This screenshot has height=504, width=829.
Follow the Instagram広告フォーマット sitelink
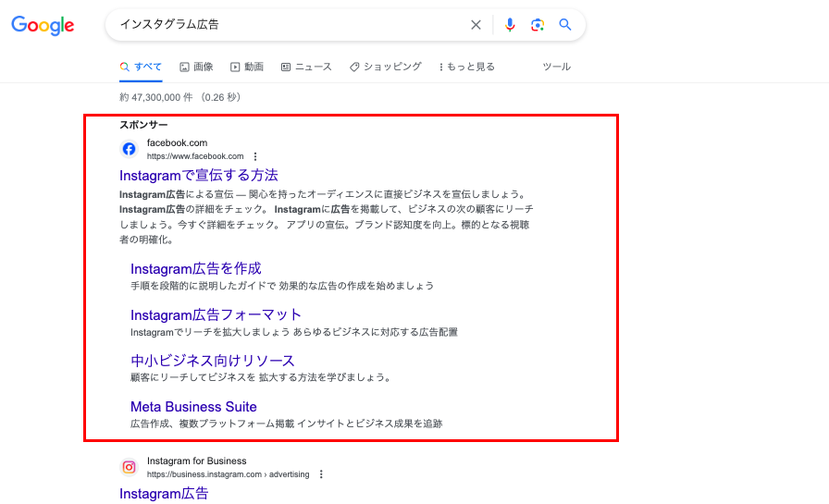pyautogui.click(x=217, y=314)
